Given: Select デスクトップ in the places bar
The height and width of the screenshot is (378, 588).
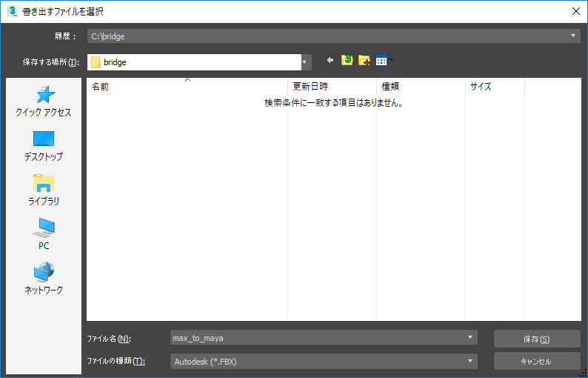Looking at the screenshot, I should [x=44, y=147].
